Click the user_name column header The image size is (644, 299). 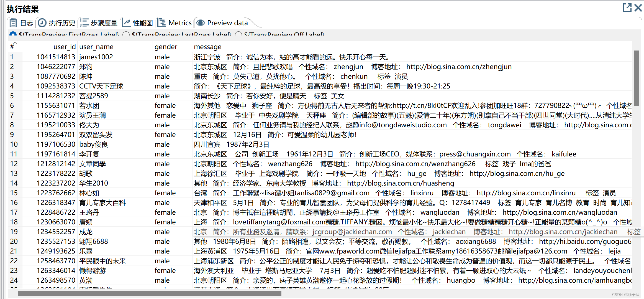(96, 47)
